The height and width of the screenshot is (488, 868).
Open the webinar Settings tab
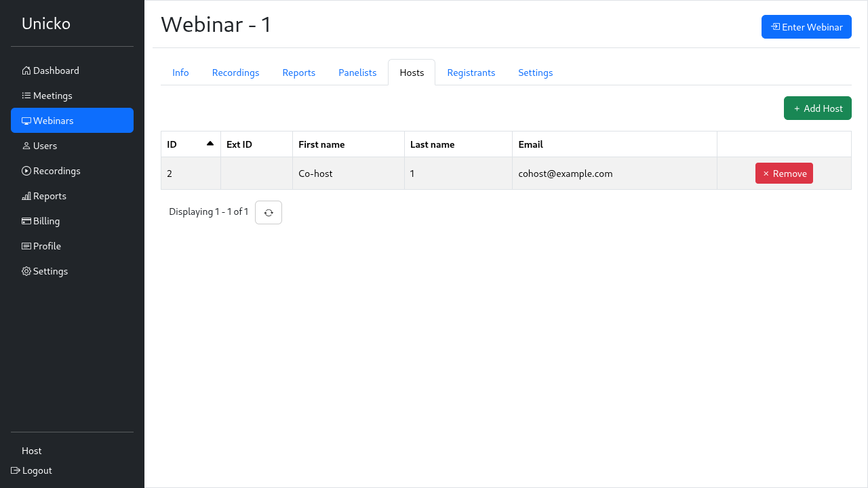point(536,73)
